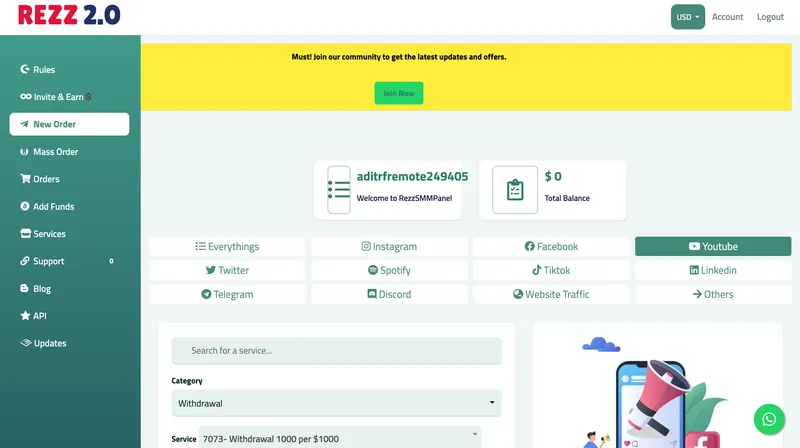
Task: Open the Account link in header
Action: [x=727, y=17]
